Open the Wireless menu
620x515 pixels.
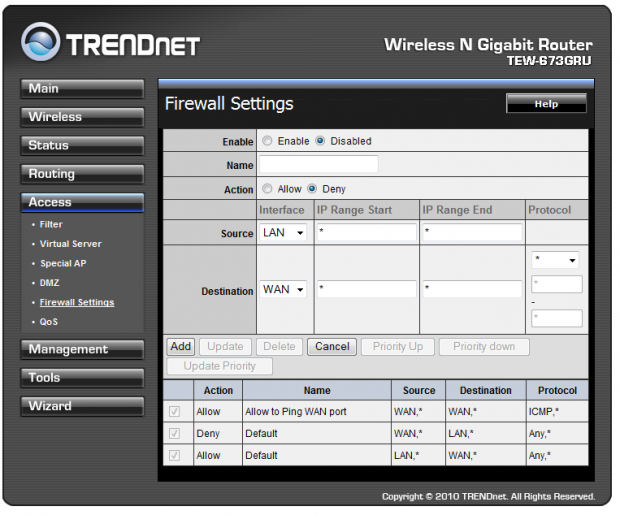(82, 117)
